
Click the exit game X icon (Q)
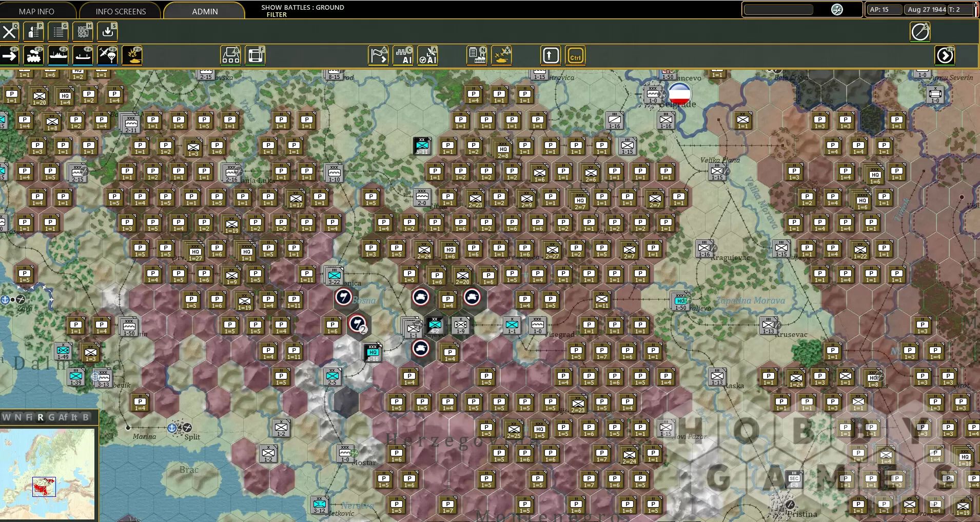coord(9,32)
